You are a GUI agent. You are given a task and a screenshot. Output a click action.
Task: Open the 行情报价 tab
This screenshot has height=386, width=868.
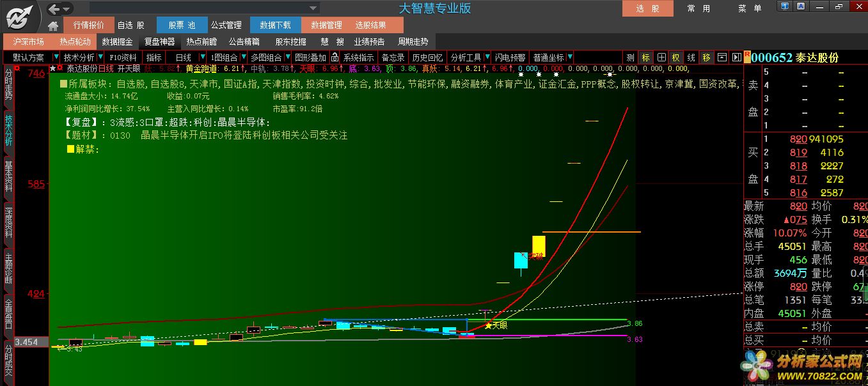(x=89, y=25)
